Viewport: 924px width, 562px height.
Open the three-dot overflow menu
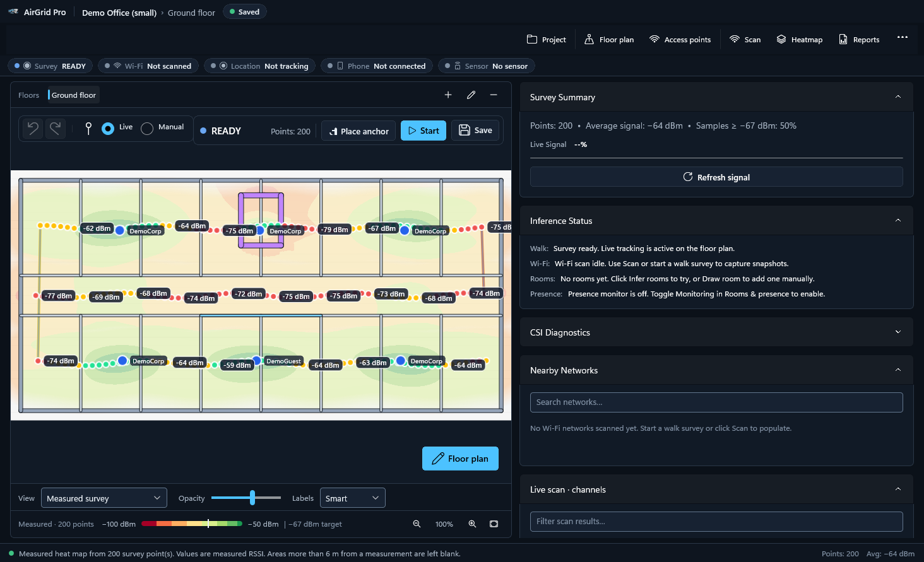click(903, 37)
